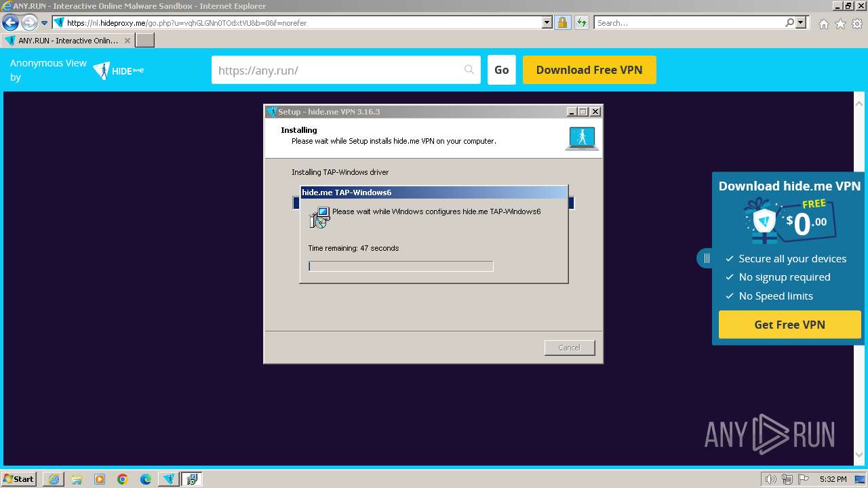Go forward with the browser Forward arrow

(28, 22)
